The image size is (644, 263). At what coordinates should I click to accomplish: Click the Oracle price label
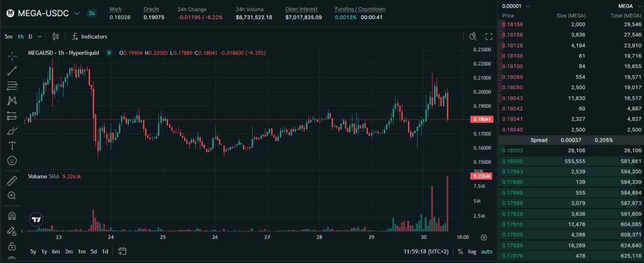(151, 9)
